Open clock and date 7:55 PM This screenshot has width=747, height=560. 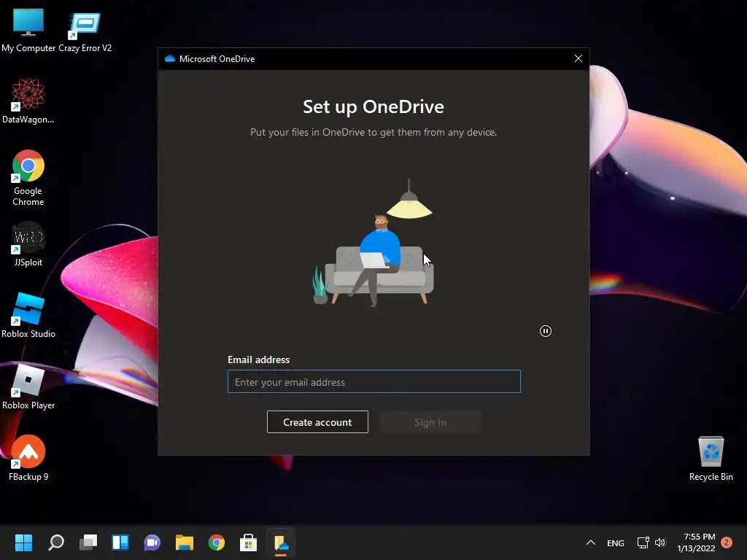pos(696,542)
